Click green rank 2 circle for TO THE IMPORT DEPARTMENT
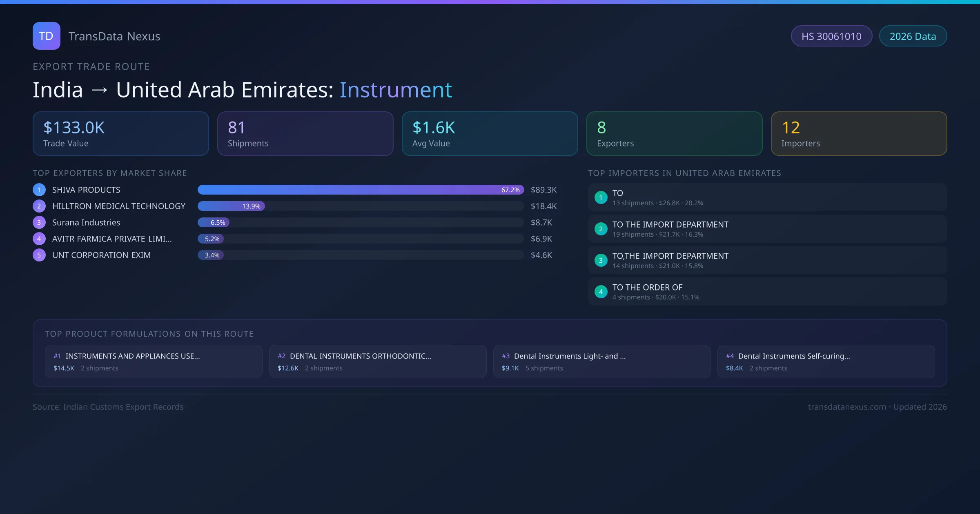 [601, 229]
